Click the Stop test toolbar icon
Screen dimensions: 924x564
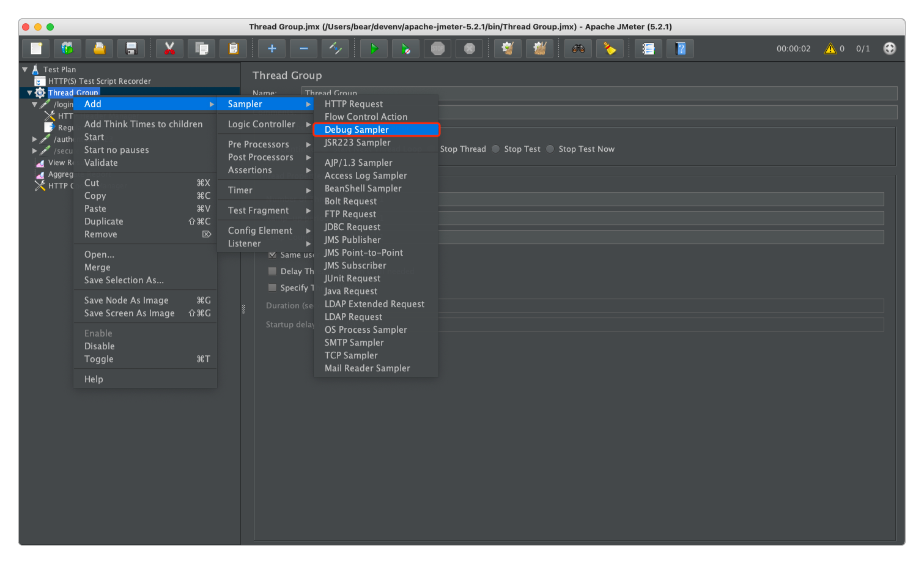(x=437, y=48)
